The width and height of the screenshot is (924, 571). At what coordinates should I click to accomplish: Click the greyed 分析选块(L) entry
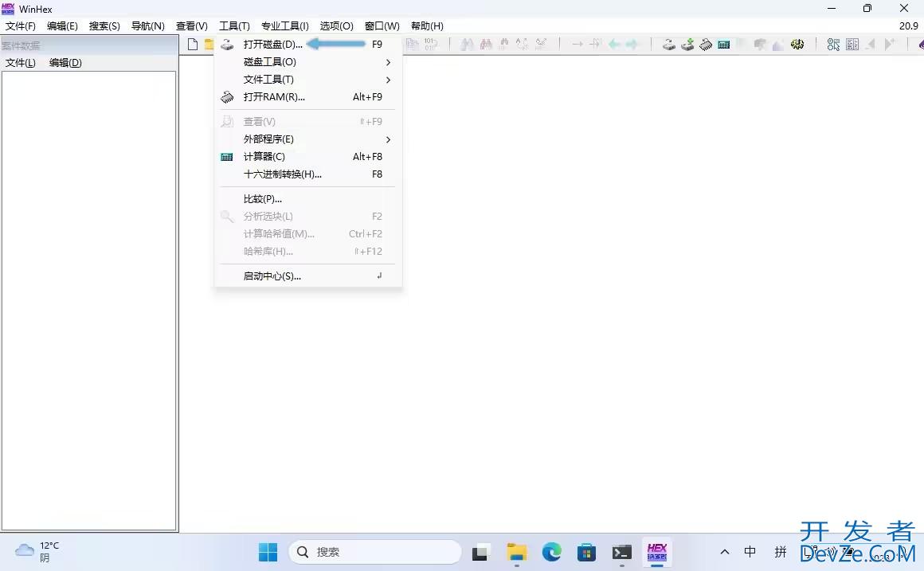308,217
